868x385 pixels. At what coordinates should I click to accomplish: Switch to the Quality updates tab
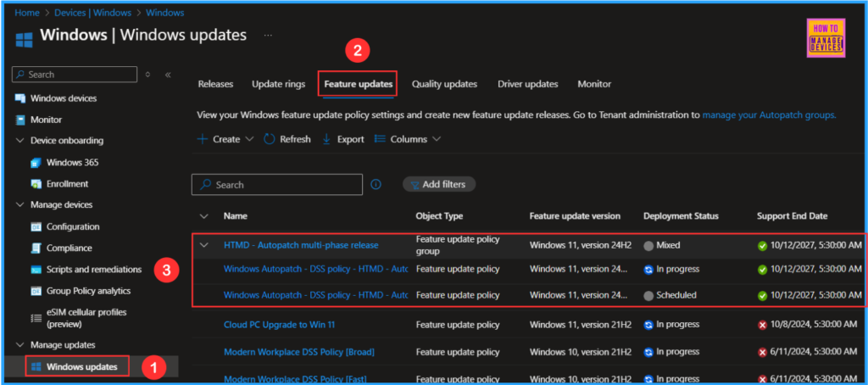tap(444, 84)
